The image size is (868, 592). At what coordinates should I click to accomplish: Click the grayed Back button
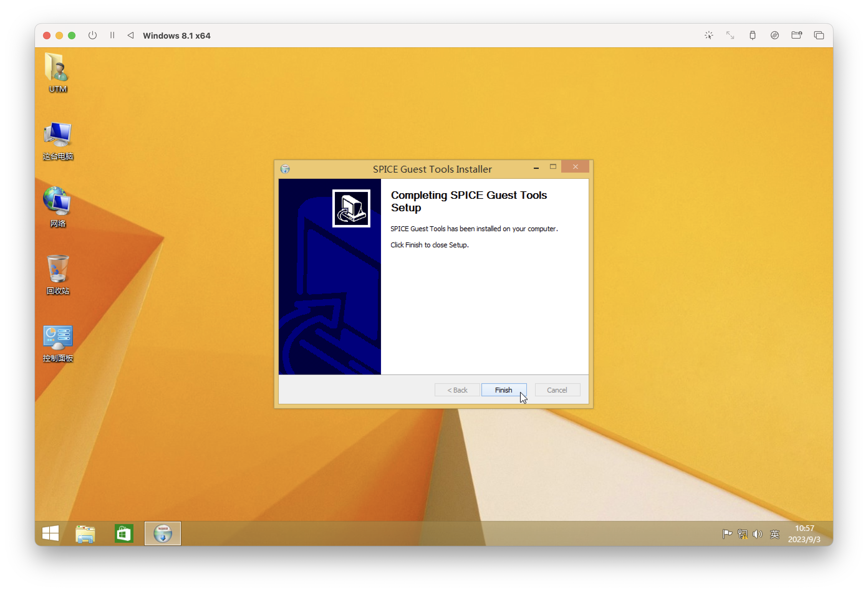tap(457, 390)
